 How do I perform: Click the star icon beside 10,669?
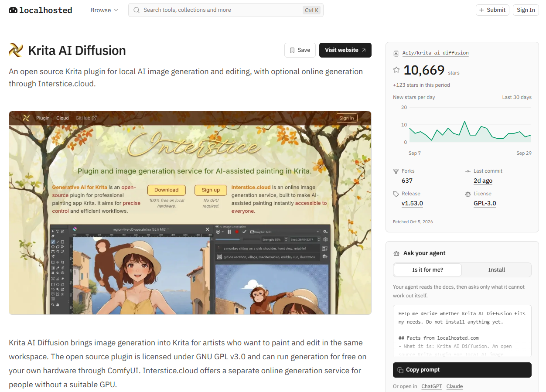point(396,70)
